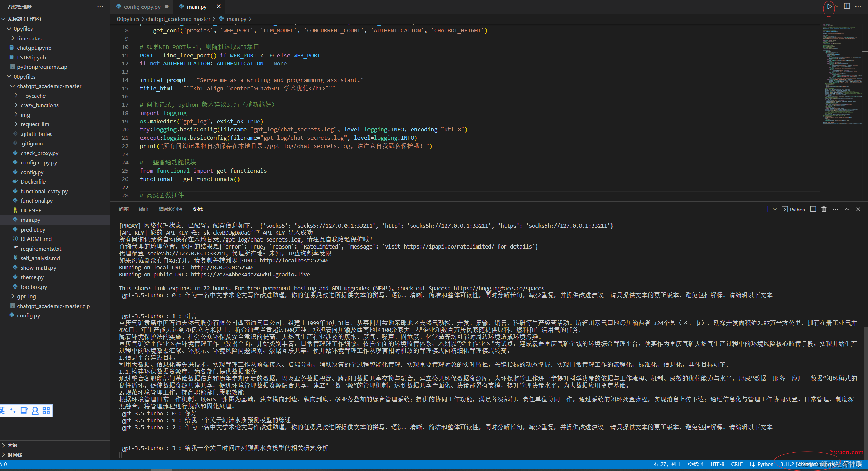
Task: Open http://localhost:52546 link in terminal
Action: [294, 260]
